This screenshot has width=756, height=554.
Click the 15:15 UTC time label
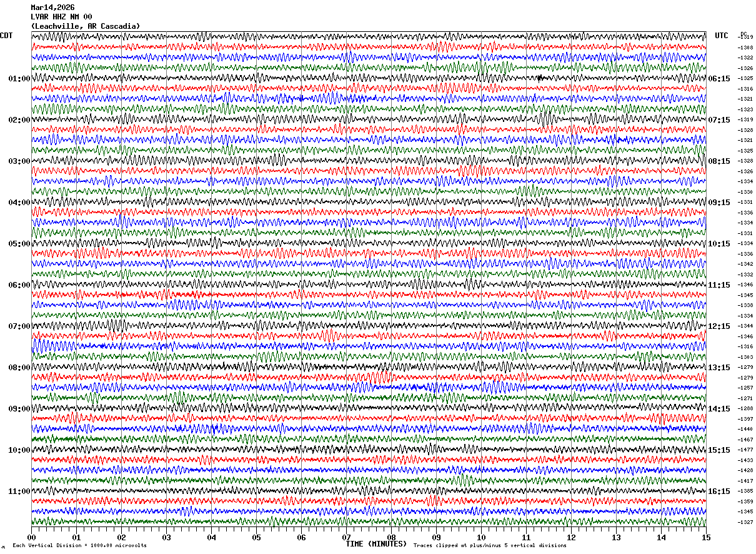pyautogui.click(x=719, y=450)
